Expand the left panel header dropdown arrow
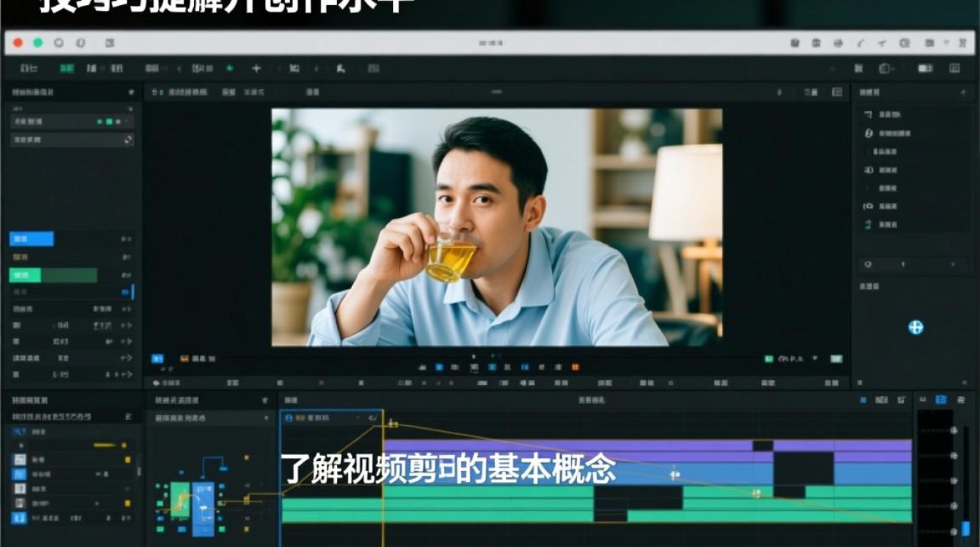The image size is (980, 547). coord(131,93)
